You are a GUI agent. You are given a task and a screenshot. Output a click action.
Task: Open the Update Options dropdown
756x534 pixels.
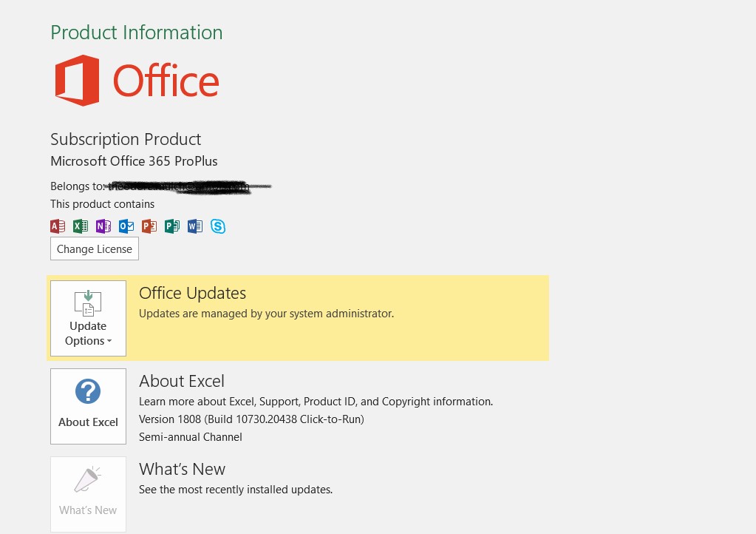click(88, 318)
